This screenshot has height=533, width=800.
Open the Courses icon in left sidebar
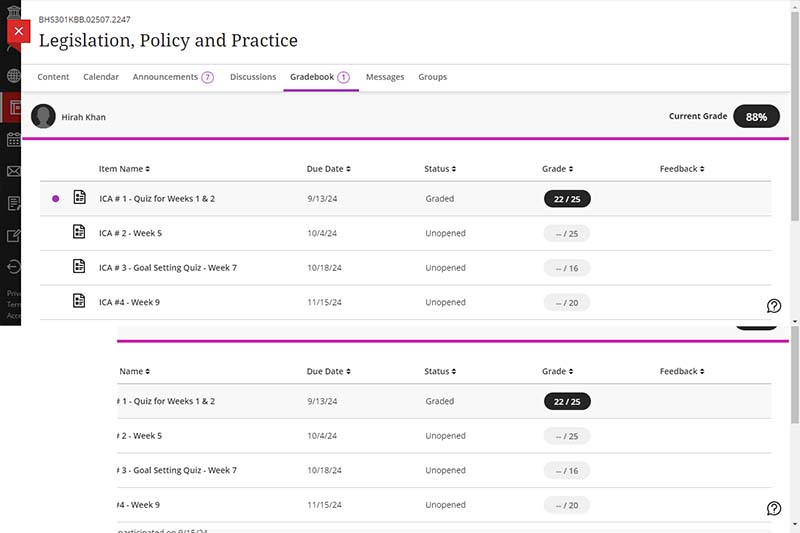pos(15,108)
